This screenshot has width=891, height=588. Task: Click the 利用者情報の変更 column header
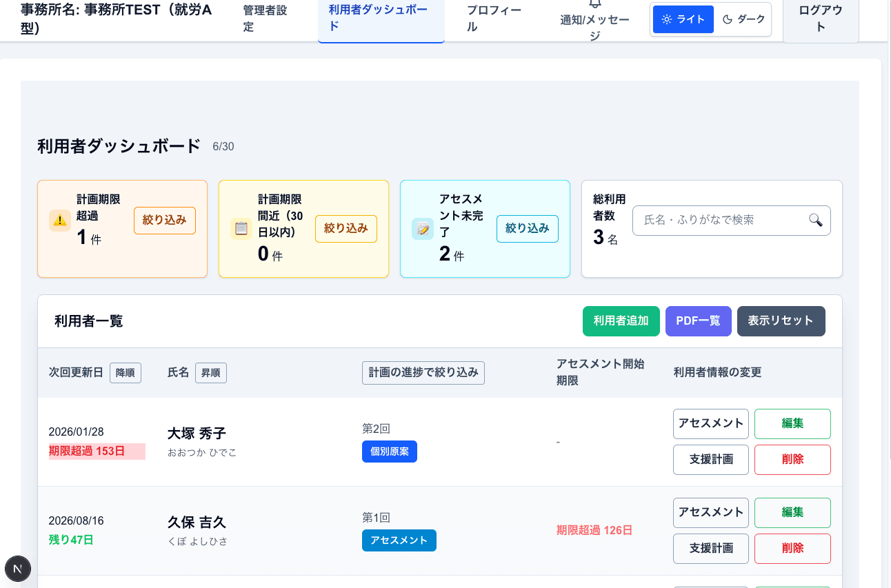718,372
